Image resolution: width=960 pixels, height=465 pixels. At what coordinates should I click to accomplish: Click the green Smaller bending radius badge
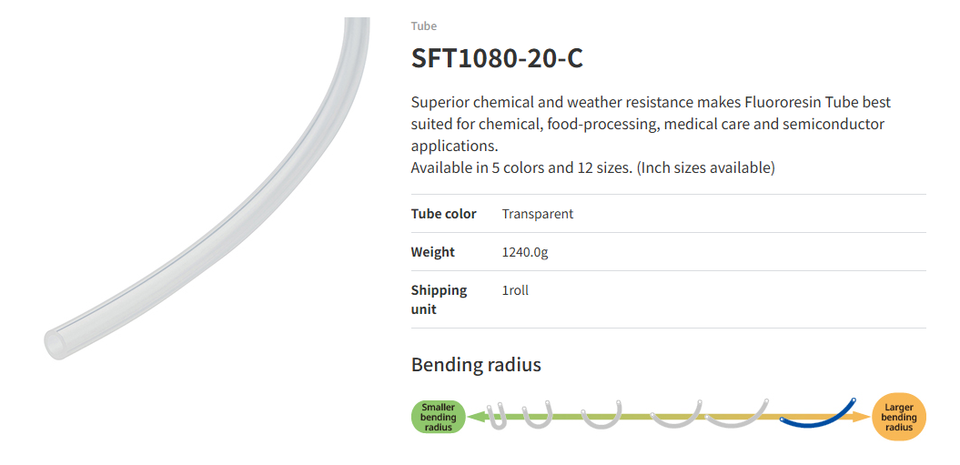click(x=439, y=415)
